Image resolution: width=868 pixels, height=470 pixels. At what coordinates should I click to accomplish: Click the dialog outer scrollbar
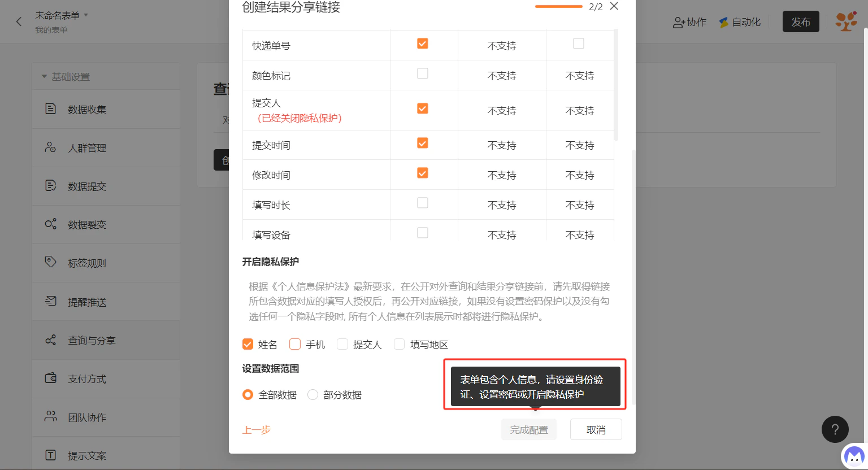coord(633,277)
